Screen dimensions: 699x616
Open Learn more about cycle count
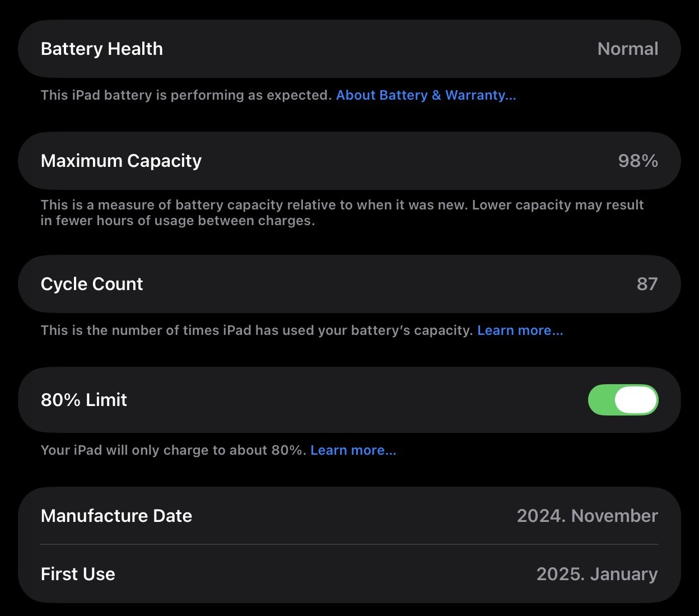(x=520, y=330)
